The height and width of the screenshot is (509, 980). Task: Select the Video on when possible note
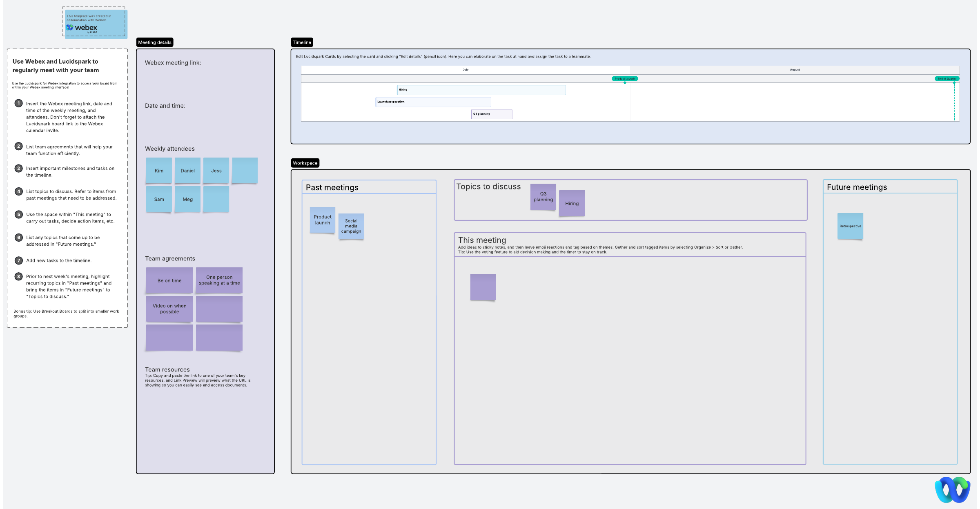tap(169, 309)
